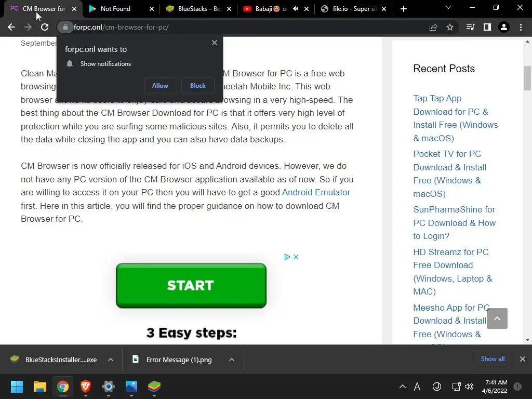Open Brave browser from taskbar
This screenshot has height=399, width=532.
point(86,387)
